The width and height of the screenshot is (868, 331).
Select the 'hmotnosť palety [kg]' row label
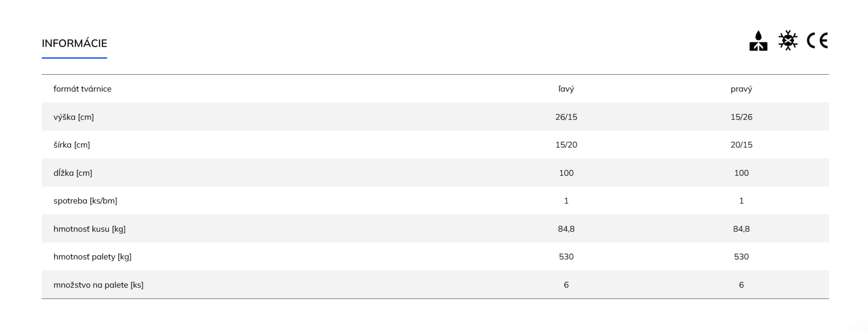click(x=93, y=257)
